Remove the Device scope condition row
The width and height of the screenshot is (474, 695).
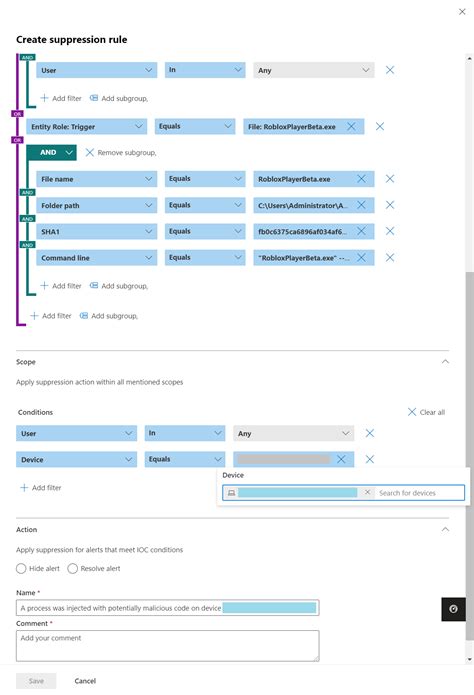pyautogui.click(x=370, y=459)
